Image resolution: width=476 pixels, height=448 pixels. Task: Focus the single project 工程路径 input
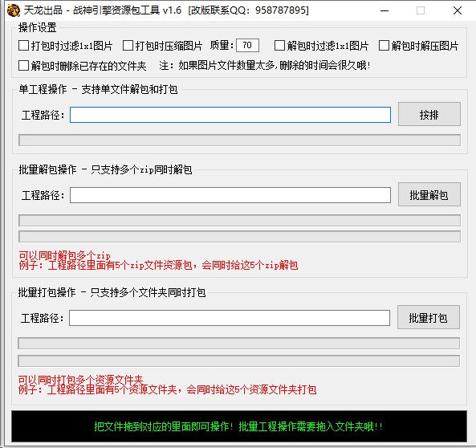[x=230, y=115]
